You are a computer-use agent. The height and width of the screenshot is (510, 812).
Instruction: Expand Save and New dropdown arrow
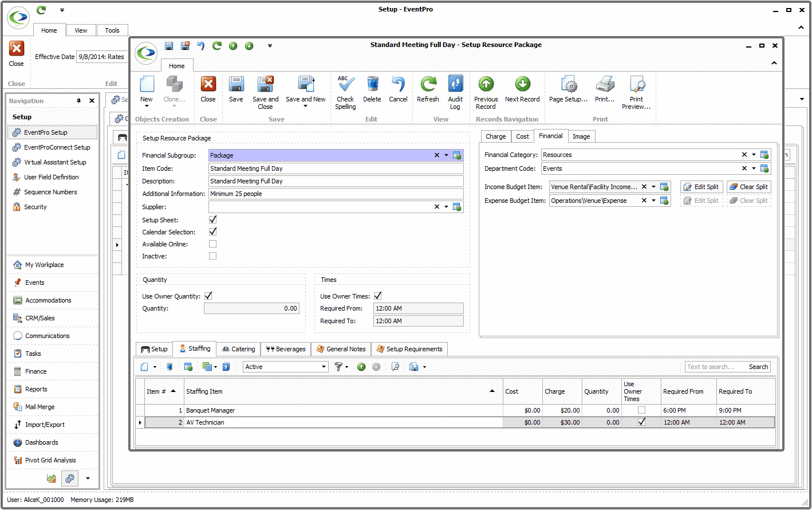coord(306,106)
